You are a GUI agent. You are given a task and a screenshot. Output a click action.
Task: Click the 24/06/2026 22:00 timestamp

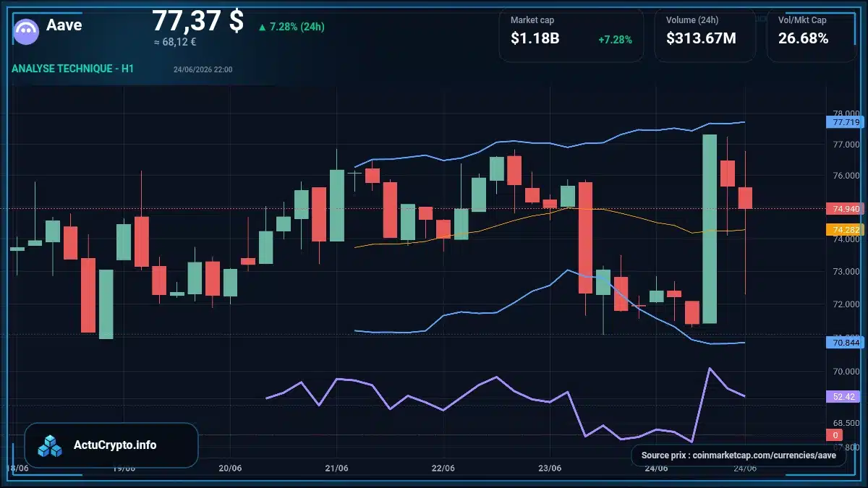coord(203,69)
